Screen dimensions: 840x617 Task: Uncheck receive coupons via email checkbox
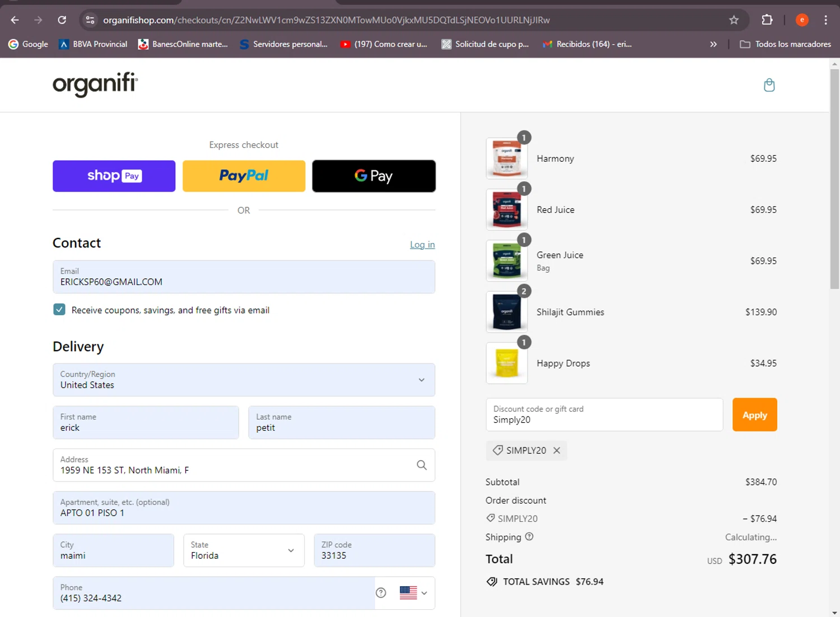[x=59, y=310]
